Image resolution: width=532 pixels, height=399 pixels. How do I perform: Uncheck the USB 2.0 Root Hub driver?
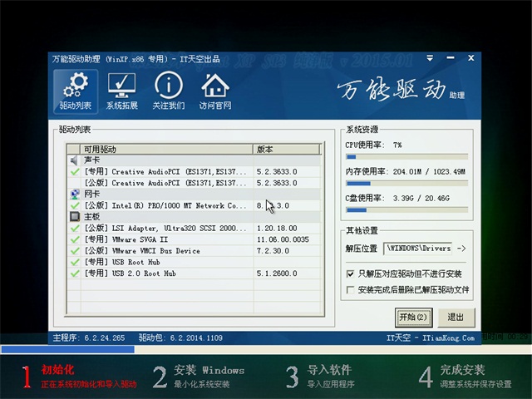(75, 273)
